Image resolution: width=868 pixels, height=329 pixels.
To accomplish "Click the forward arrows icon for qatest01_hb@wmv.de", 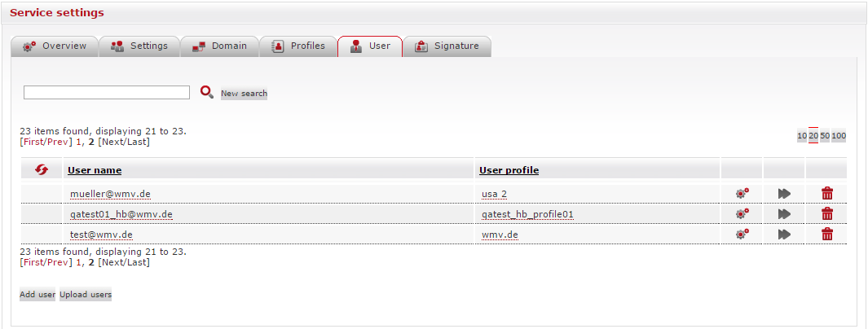I will (784, 214).
